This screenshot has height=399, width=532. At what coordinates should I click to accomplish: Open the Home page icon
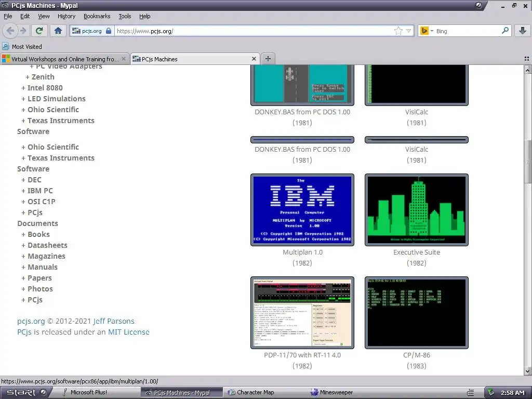pos(58,31)
